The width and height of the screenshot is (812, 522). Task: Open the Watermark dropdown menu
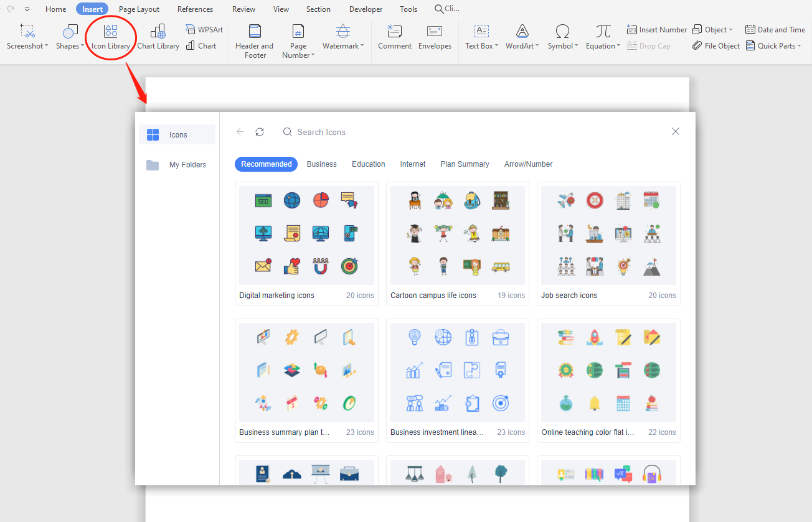pos(343,45)
